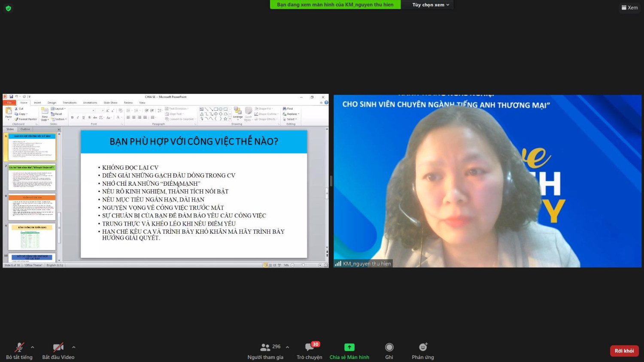Open the Phản ứng reactions menu
The width and height of the screenshot is (644, 362).
coord(423,347)
